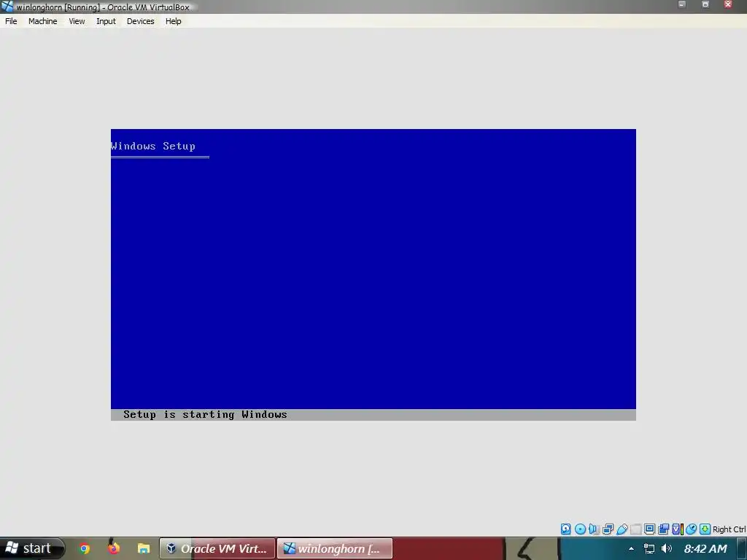Maximize the VirtualBox VM window
The image size is (747, 560).
pyautogui.click(x=705, y=5)
